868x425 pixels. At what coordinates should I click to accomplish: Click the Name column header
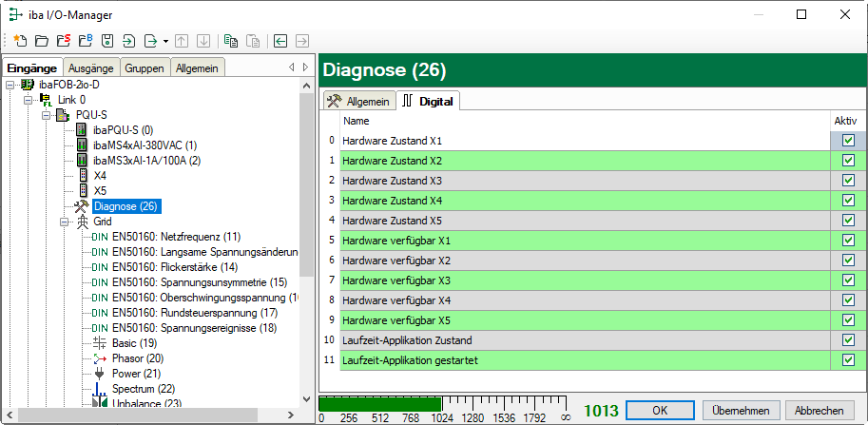click(x=356, y=121)
